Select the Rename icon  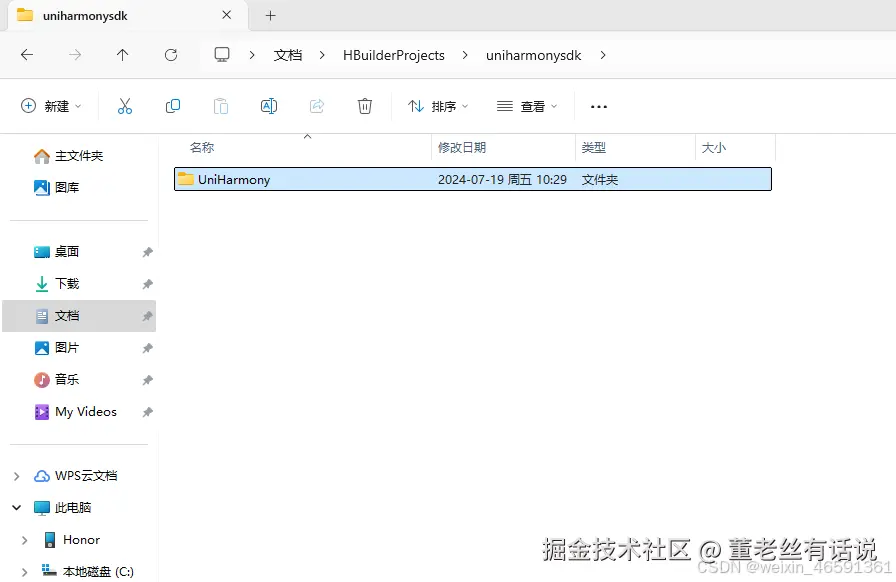point(268,106)
